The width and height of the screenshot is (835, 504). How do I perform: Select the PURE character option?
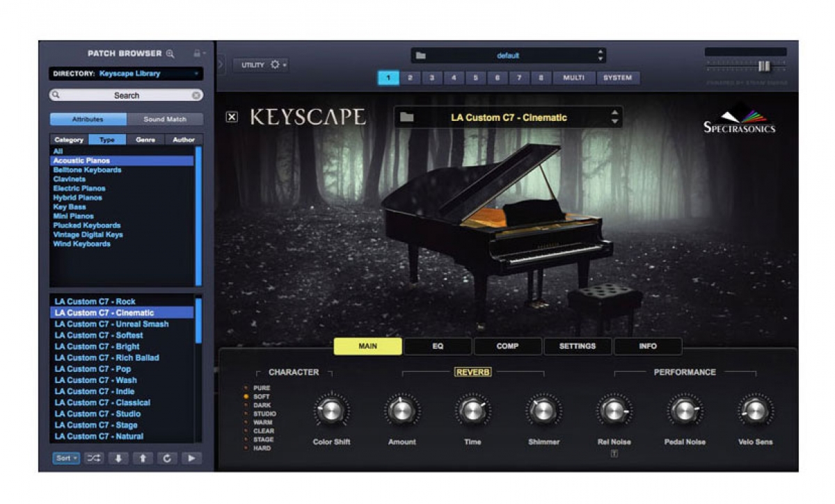click(x=257, y=388)
